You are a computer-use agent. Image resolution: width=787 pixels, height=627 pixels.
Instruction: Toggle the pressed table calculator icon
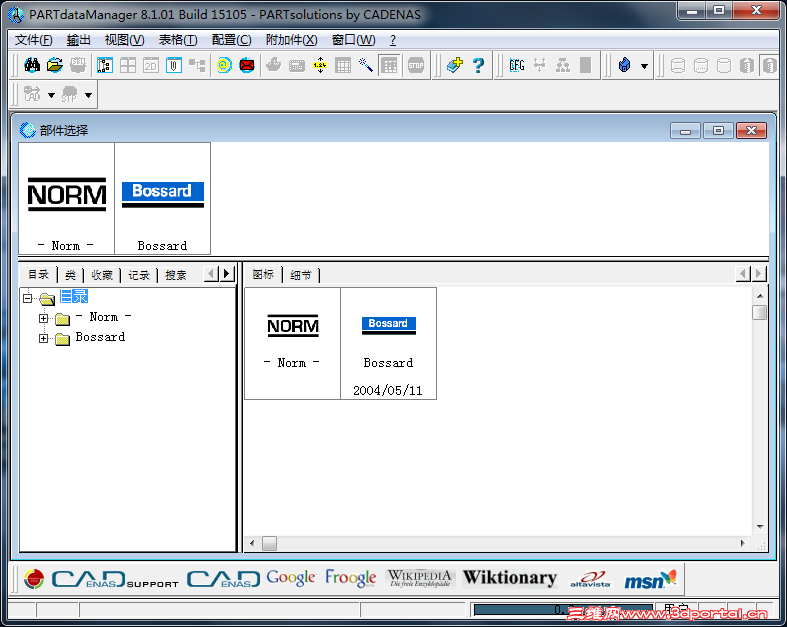(x=389, y=65)
